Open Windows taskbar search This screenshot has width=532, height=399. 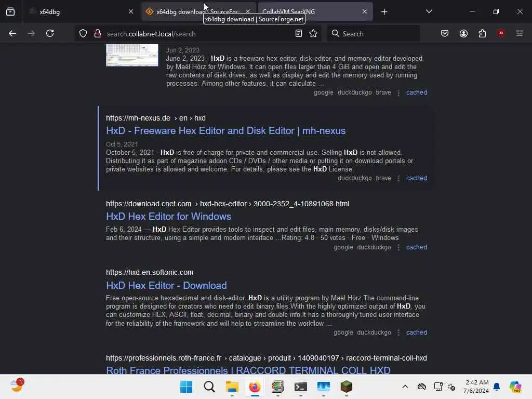click(x=209, y=387)
